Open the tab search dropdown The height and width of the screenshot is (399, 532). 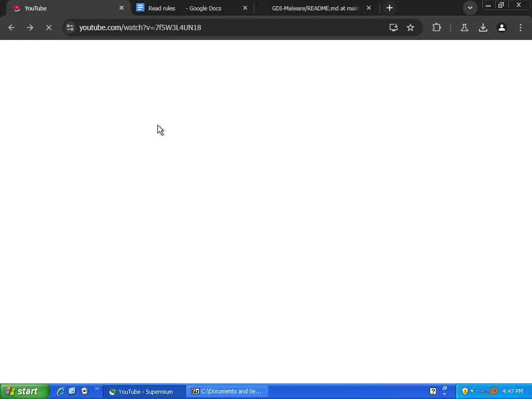[x=470, y=8]
